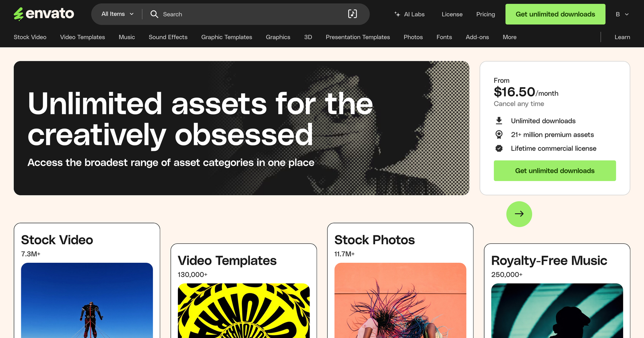Click Get unlimited downloads in pricing card
The image size is (644, 338).
555,171
